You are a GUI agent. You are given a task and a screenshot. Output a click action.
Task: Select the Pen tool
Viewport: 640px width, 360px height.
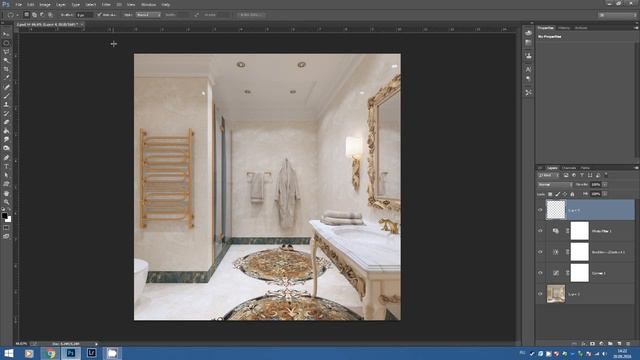tap(6, 158)
